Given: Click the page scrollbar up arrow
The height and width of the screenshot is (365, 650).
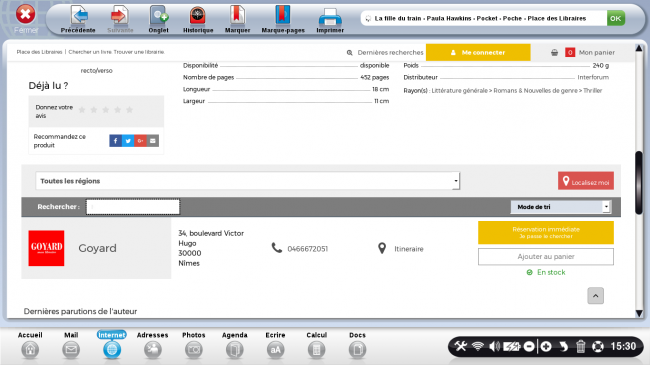Looking at the screenshot, I should (x=639, y=48).
